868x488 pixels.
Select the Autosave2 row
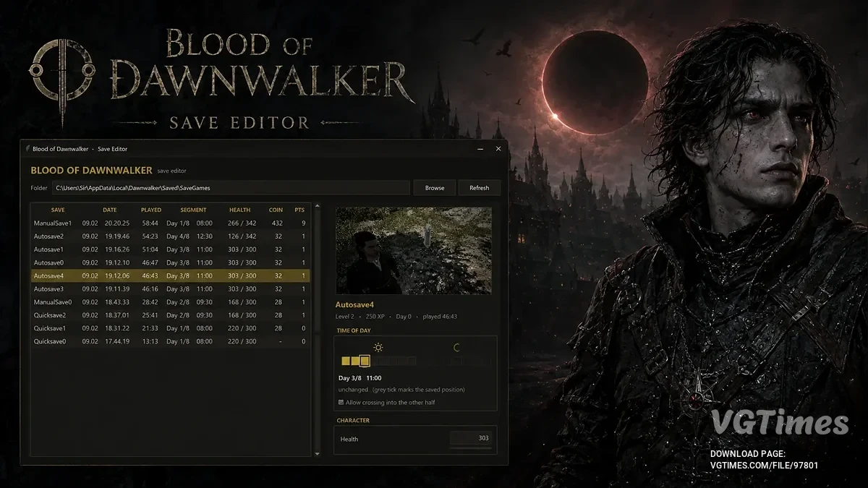point(170,236)
